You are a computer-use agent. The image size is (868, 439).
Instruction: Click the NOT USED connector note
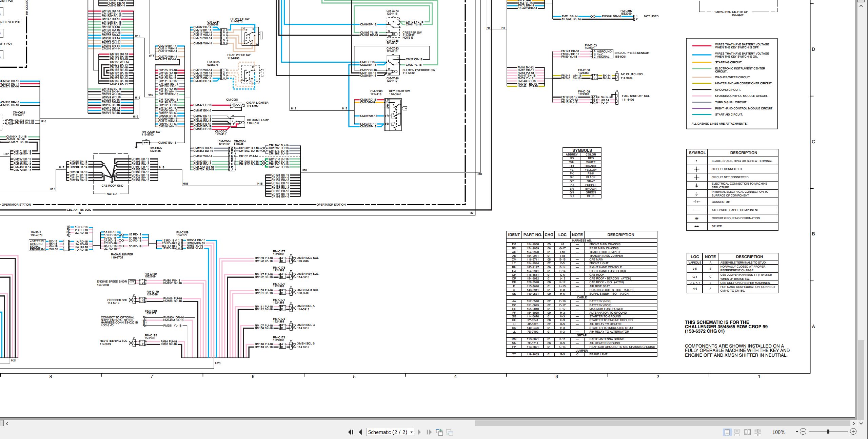[651, 16]
